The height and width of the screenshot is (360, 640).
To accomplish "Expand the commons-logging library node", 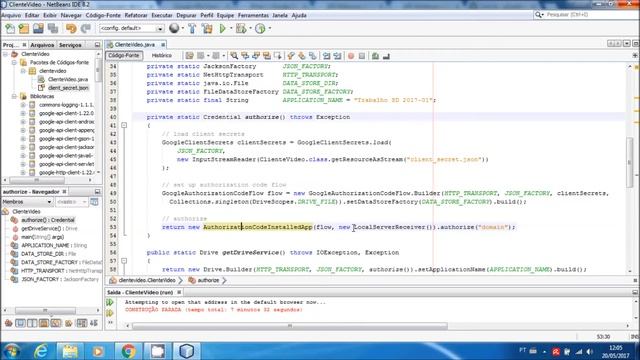I will [x=23, y=105].
